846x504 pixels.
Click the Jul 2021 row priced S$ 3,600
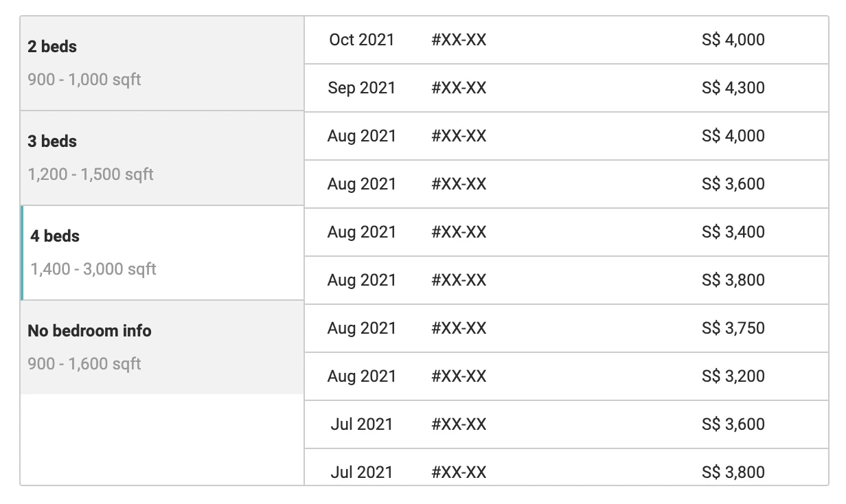tap(361, 424)
